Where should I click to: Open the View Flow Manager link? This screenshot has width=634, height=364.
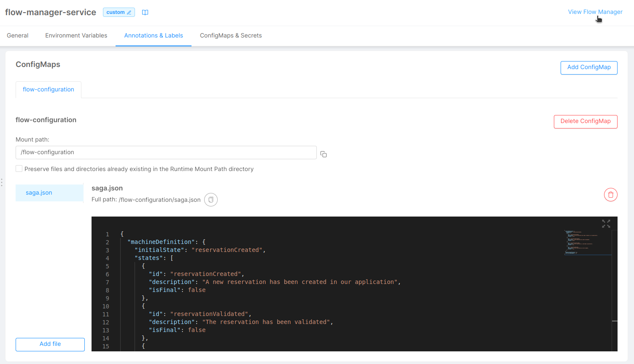pos(595,11)
